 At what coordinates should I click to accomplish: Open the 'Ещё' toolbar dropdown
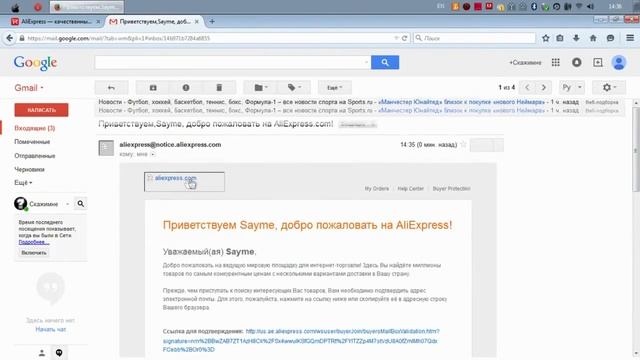pyautogui.click(x=335, y=88)
